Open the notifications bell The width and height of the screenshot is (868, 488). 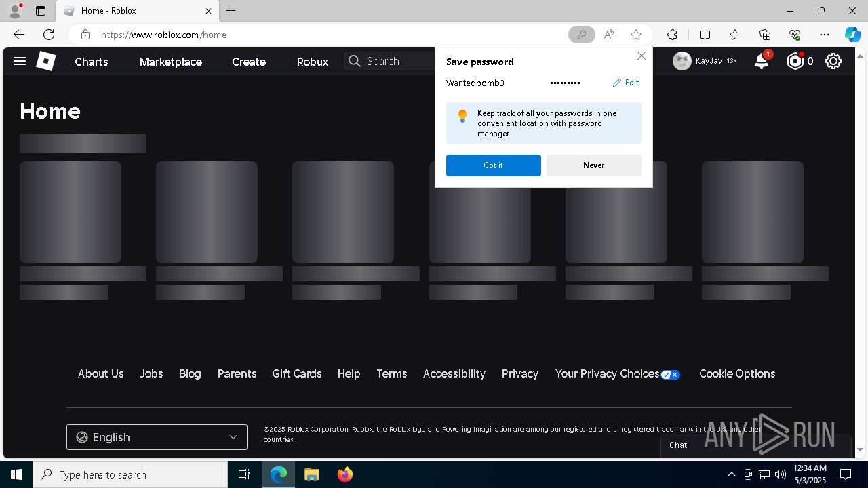[762, 61]
